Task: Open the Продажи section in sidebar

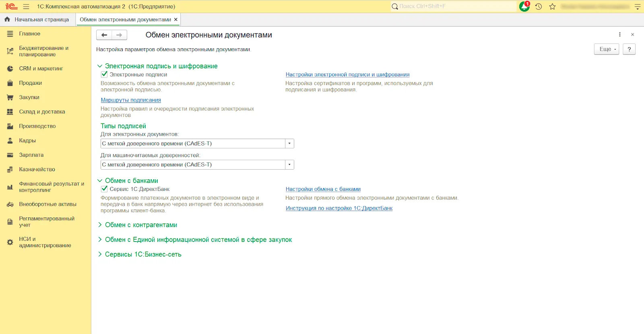Action: pos(31,83)
